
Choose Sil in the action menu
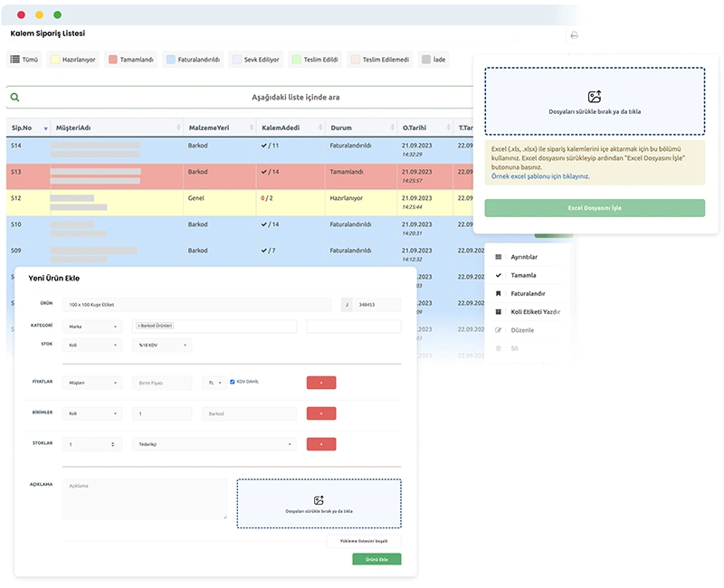click(514, 348)
